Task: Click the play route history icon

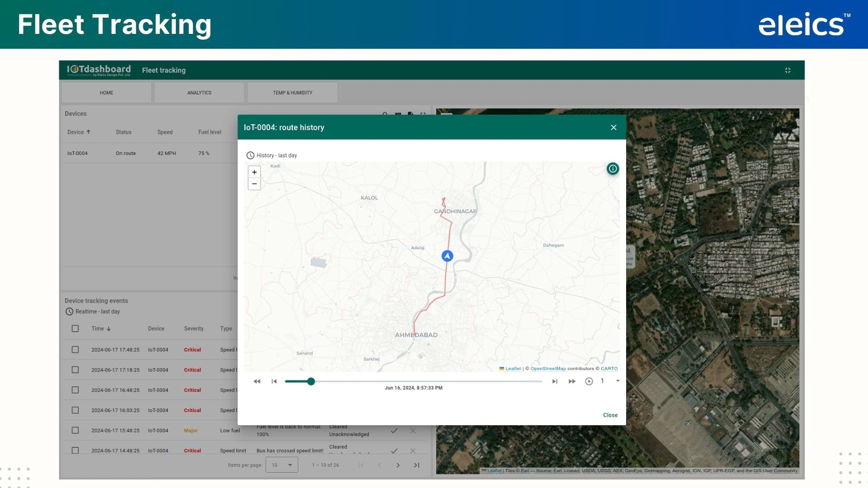Action: coord(589,381)
